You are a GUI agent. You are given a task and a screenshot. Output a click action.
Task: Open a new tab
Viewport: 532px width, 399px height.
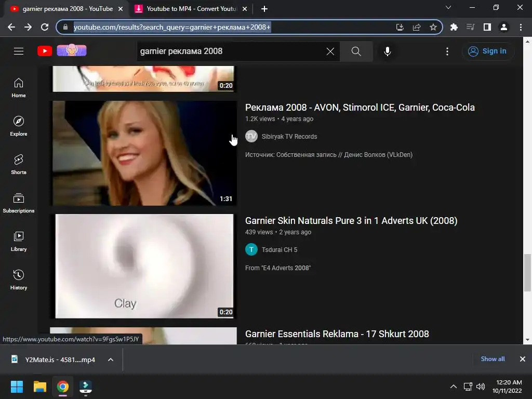click(x=264, y=9)
